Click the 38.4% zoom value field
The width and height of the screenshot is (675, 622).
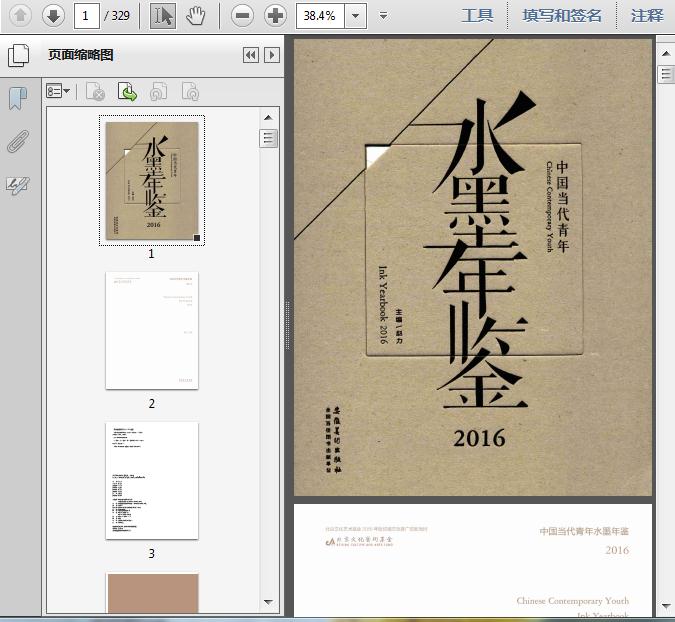coord(320,16)
